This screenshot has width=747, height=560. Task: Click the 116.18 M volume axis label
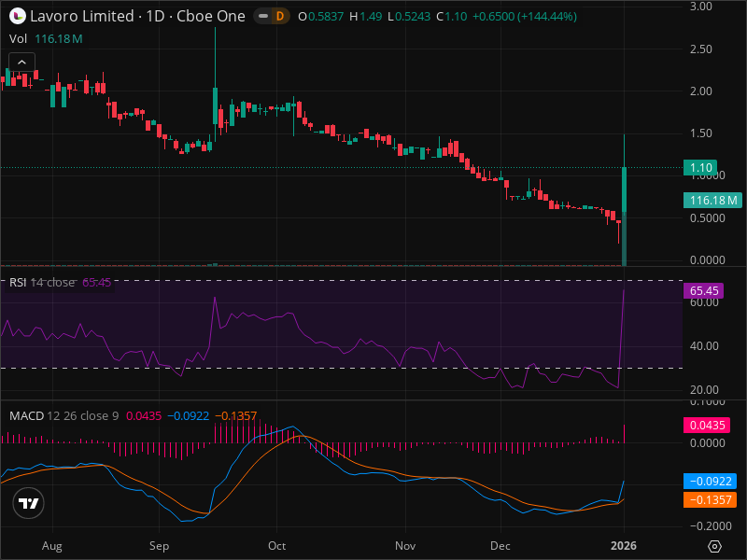712,200
